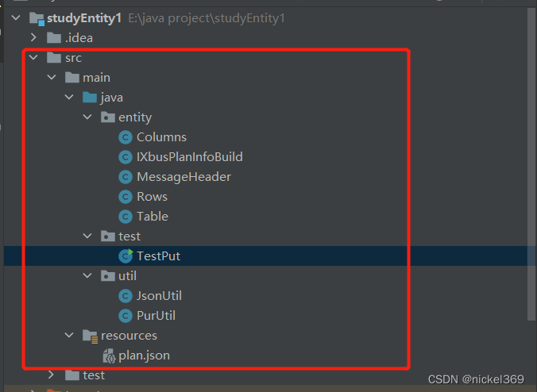Click the Columns class icon
The image size is (537, 392).
(125, 137)
